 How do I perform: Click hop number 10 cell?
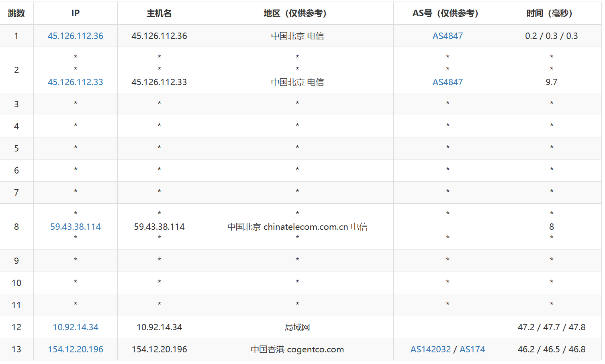point(16,283)
